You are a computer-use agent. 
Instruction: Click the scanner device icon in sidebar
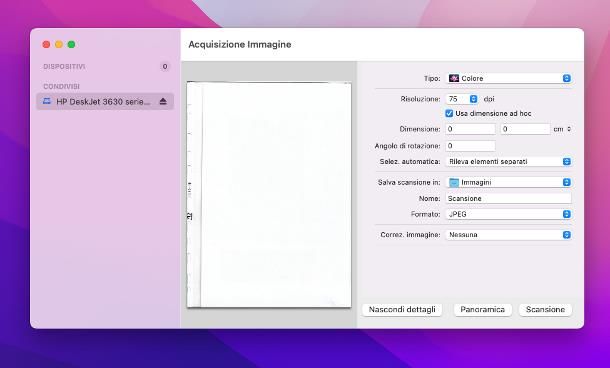(x=47, y=102)
